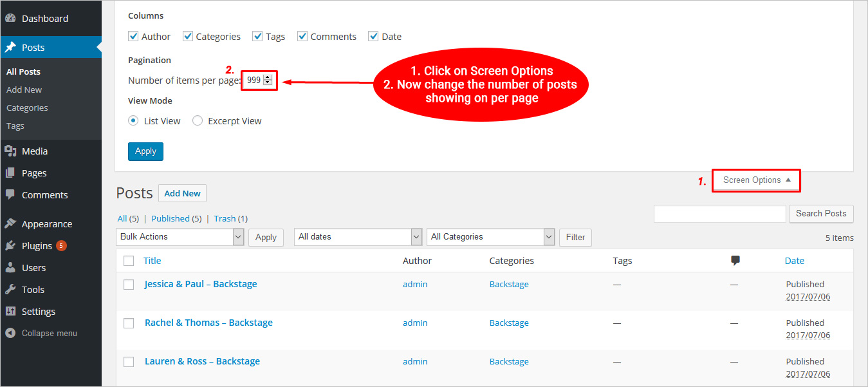The height and width of the screenshot is (387, 868).
Task: Click the Comments speech bubble sidebar icon
Action: tap(10, 194)
